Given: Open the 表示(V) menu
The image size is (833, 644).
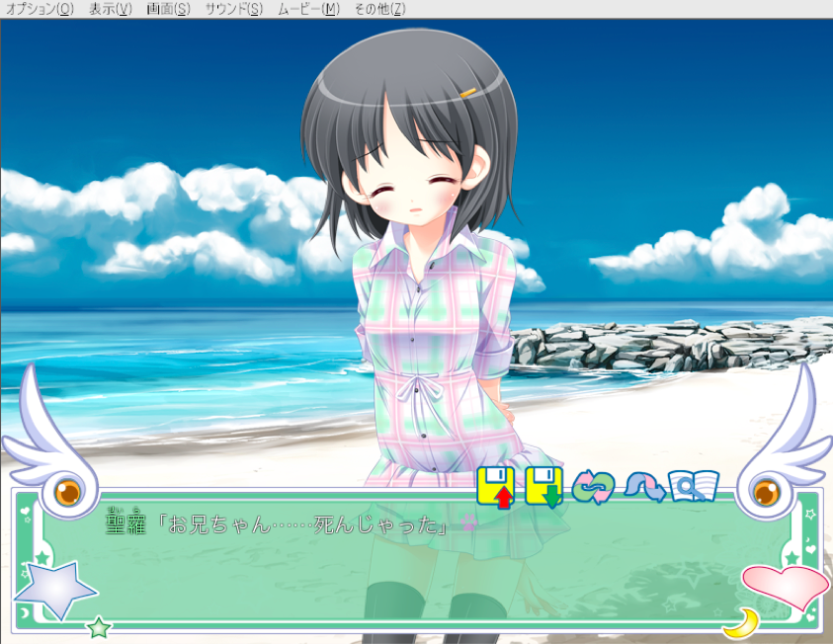Looking at the screenshot, I should point(111,9).
